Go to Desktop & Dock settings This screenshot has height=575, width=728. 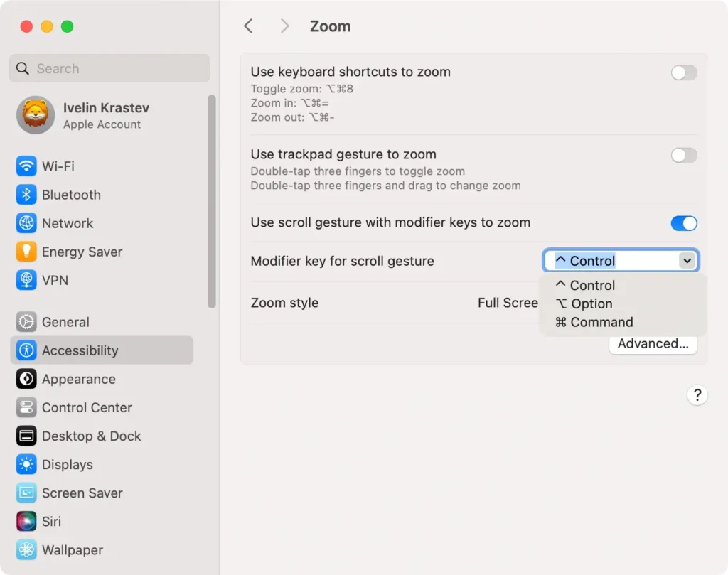click(22, 436)
